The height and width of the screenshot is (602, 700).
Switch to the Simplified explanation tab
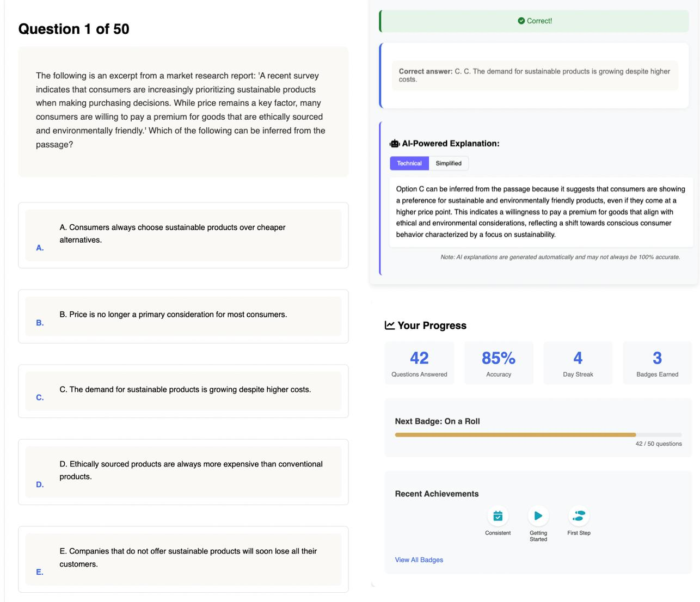[x=449, y=163]
